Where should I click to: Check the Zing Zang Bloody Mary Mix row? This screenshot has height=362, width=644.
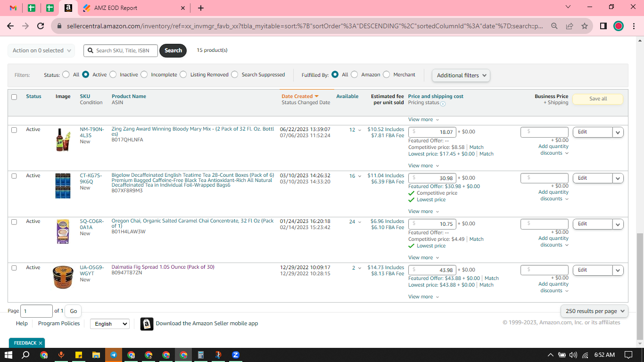tap(14, 130)
